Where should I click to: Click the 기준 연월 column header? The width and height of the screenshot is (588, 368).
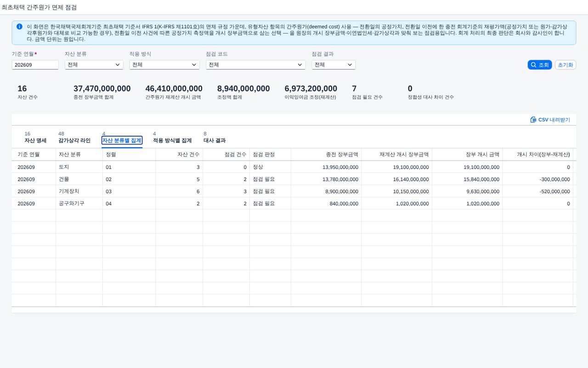click(34, 155)
